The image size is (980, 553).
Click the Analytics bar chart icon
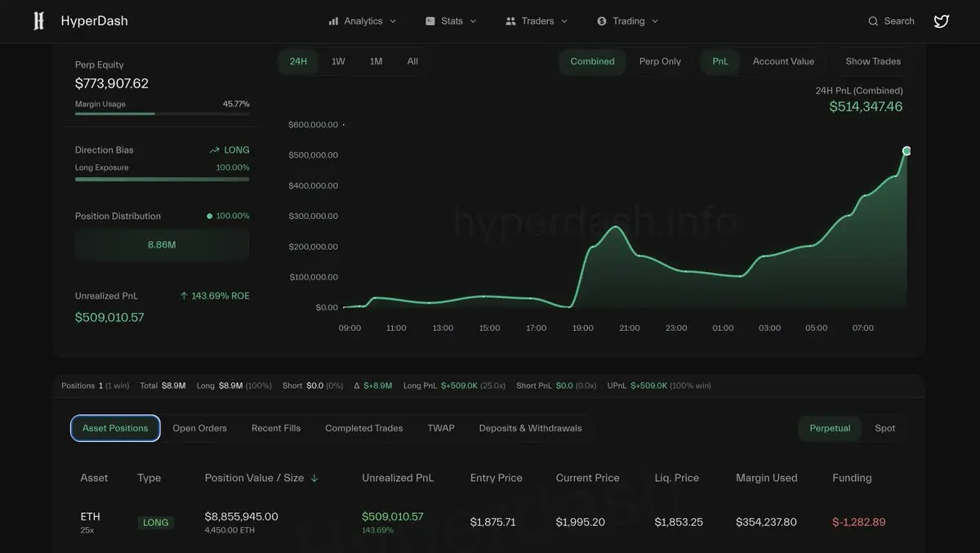333,21
